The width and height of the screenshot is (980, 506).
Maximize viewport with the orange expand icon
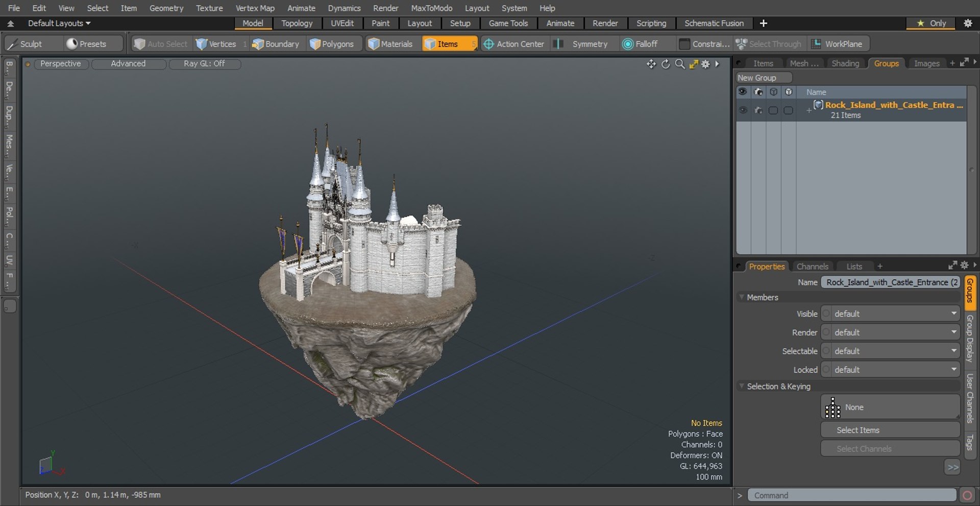pos(694,64)
